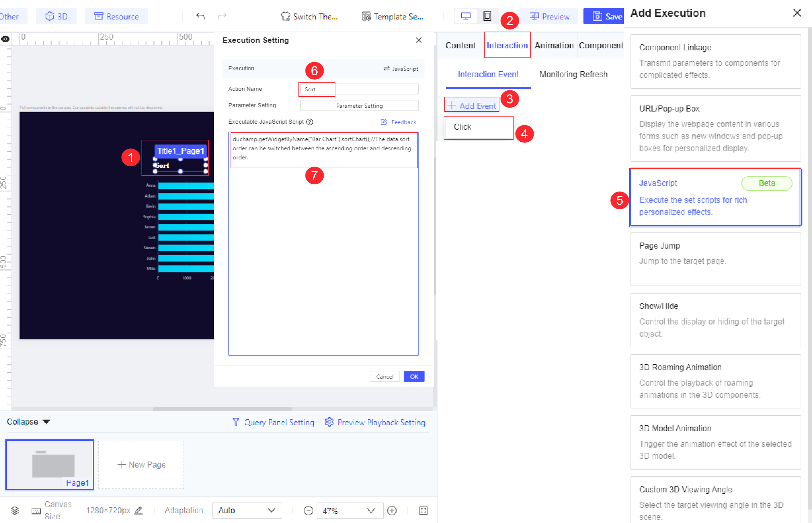Choose Click event from dropdown list

478,127
